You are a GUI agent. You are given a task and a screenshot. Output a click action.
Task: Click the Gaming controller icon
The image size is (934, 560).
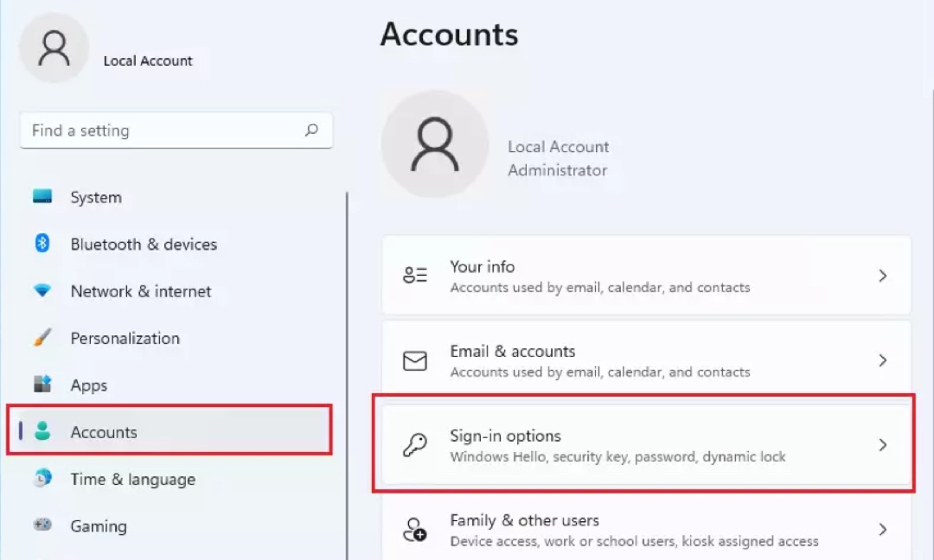(x=42, y=525)
